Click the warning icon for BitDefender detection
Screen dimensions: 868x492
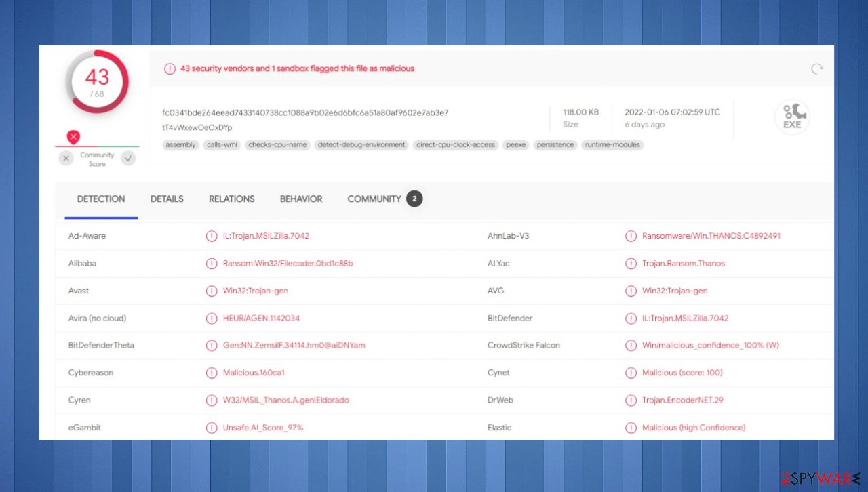[x=631, y=318]
